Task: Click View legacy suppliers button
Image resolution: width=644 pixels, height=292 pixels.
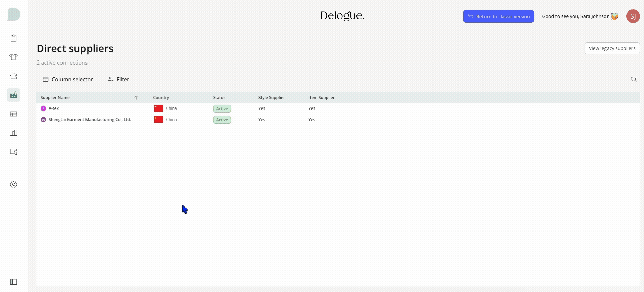Action: [x=612, y=48]
